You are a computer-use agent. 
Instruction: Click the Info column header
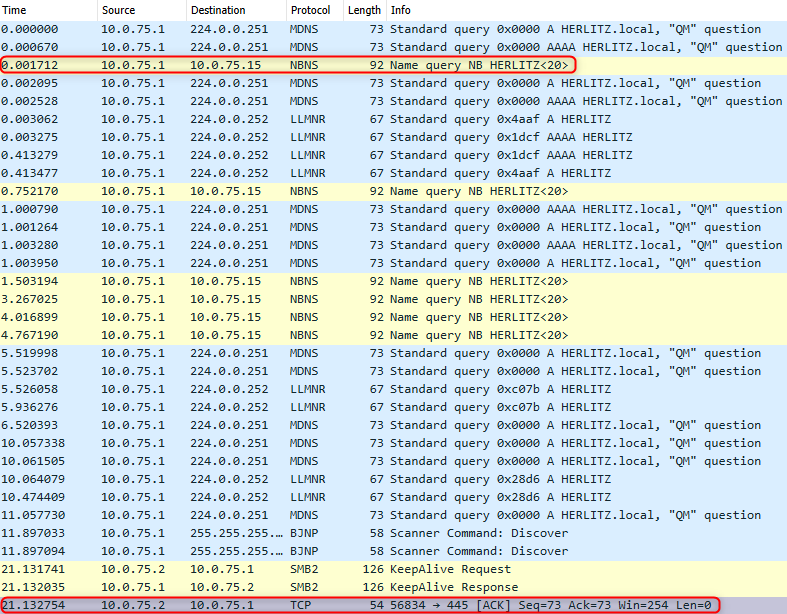585,10
